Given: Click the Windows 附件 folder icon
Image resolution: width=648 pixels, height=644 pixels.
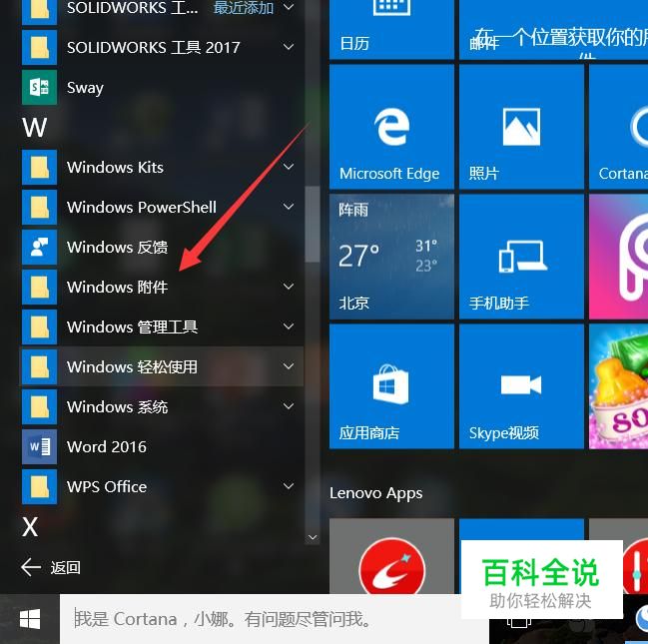Looking at the screenshot, I should click(39, 288).
